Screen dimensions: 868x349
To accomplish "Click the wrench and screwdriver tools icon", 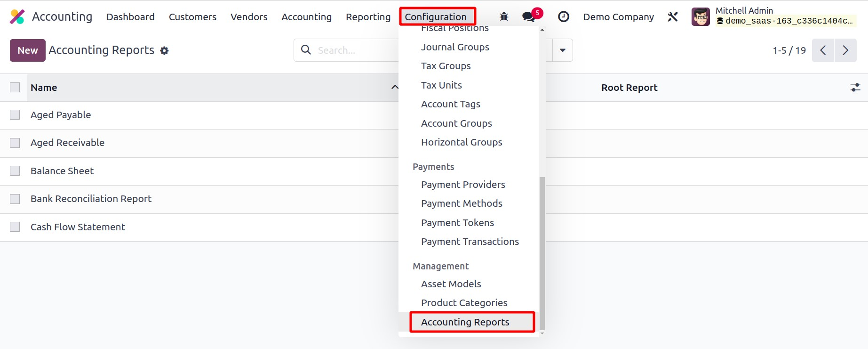I will coord(673,17).
